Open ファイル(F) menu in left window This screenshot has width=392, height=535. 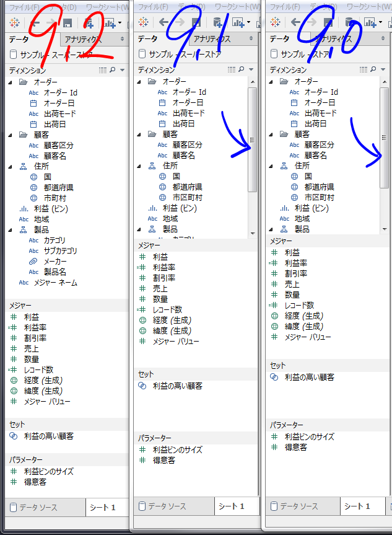tap(24, 7)
